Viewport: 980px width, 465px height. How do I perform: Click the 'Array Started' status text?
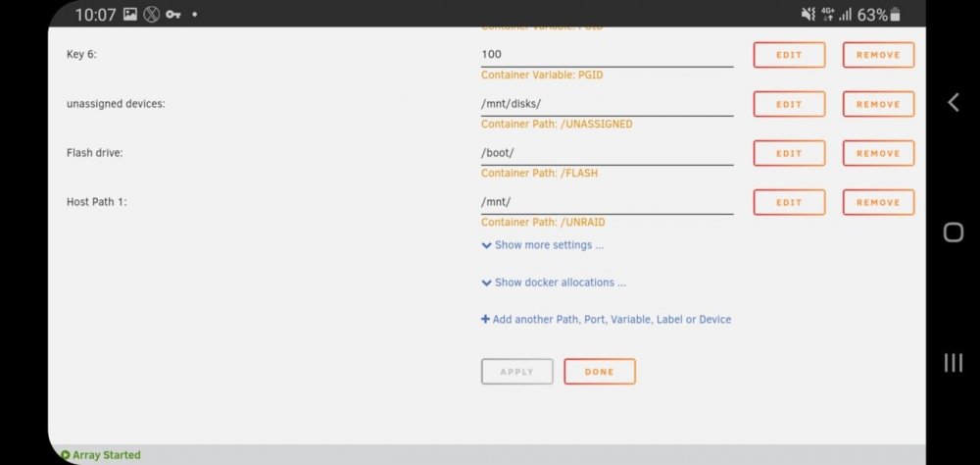point(106,455)
